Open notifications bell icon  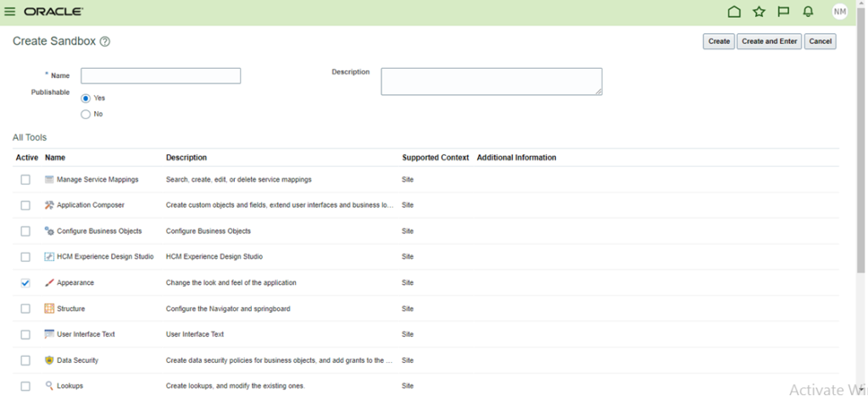(x=808, y=12)
